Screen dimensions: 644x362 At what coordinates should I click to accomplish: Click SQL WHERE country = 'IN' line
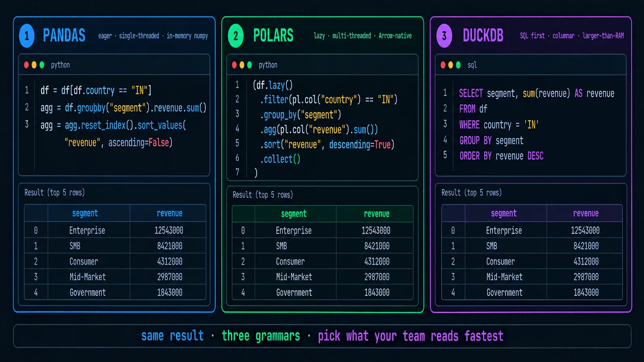499,125
